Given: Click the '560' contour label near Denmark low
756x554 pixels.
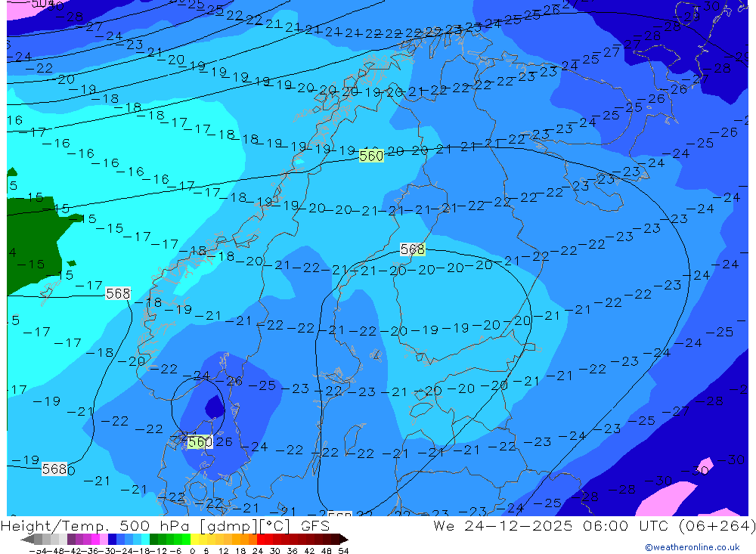Looking at the screenshot, I should (x=200, y=441).
